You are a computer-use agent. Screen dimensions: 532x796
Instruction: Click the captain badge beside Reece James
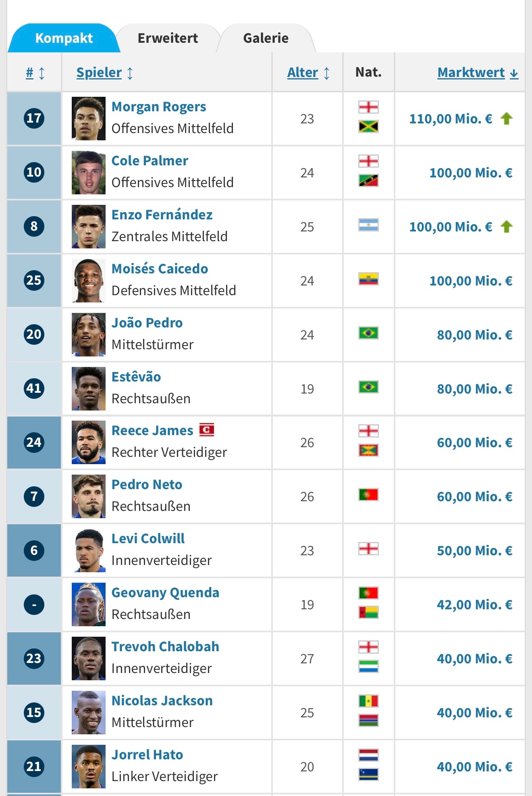[x=207, y=430]
